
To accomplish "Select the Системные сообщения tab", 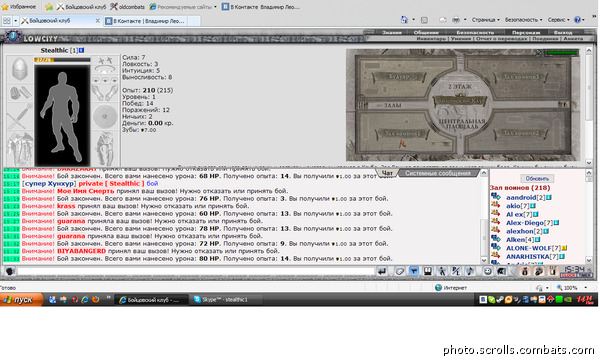I will [438, 173].
